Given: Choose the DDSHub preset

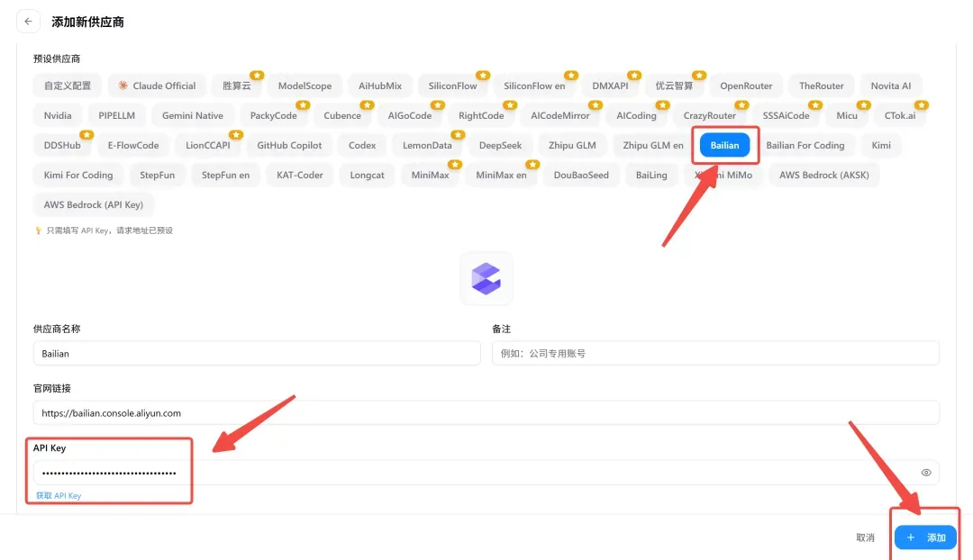Looking at the screenshot, I should [x=62, y=145].
